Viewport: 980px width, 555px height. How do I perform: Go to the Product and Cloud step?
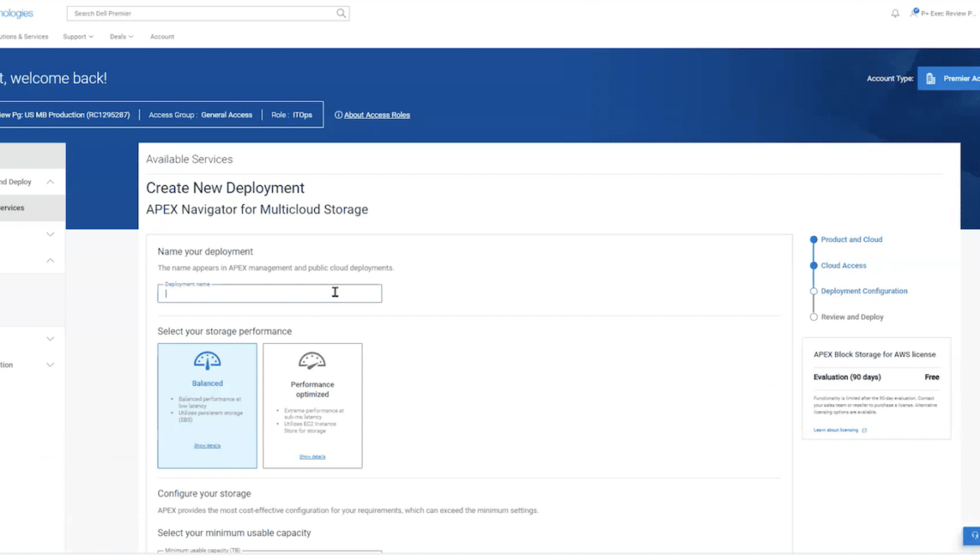coord(851,239)
